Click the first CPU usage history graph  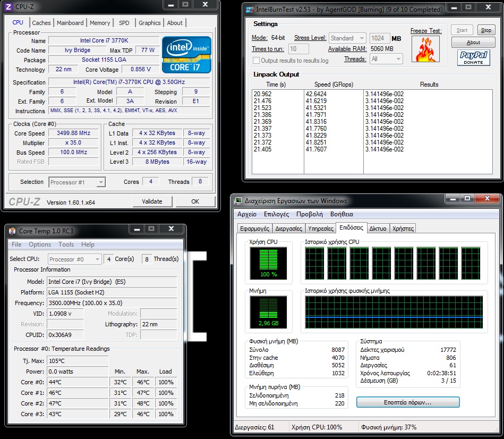point(315,264)
